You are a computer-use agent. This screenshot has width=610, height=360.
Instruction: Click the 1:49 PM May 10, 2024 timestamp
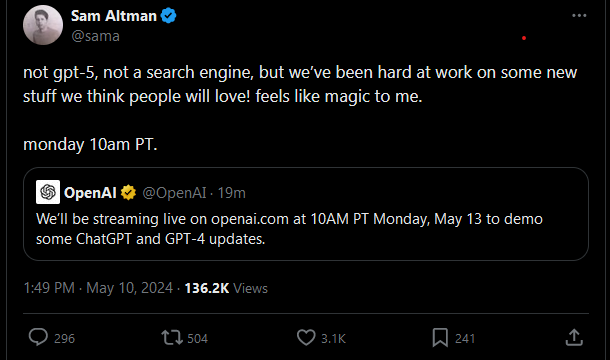(98, 288)
